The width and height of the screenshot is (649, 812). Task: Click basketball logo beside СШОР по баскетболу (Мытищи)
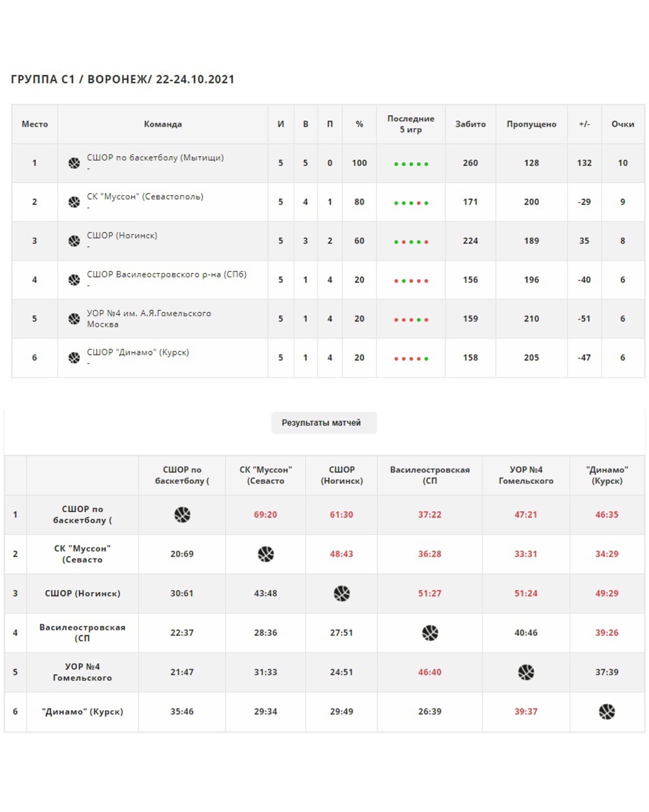[74, 163]
